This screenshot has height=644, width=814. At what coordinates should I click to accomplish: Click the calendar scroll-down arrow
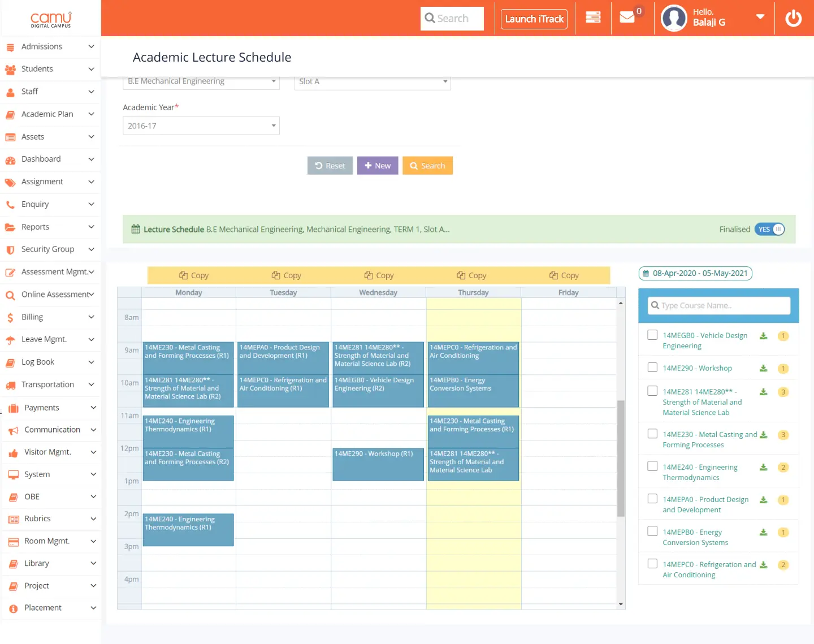621,604
